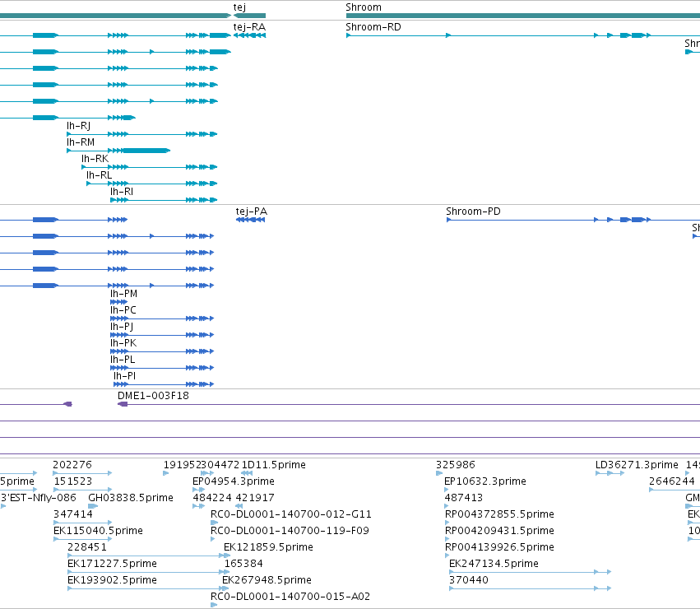The image size is (700, 609).
Task: Select EST EK115040.5prime
Action: 98,531
